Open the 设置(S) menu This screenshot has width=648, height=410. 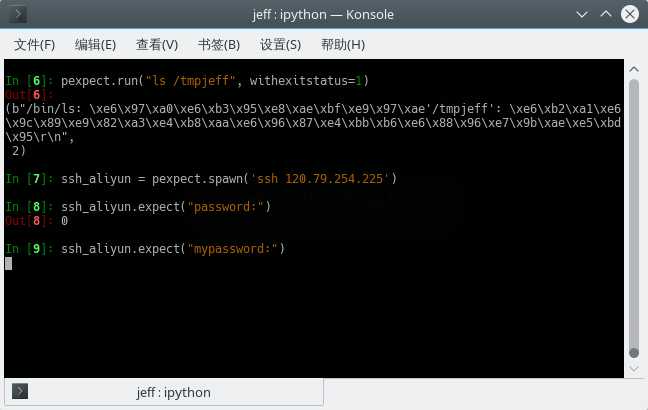[281, 45]
